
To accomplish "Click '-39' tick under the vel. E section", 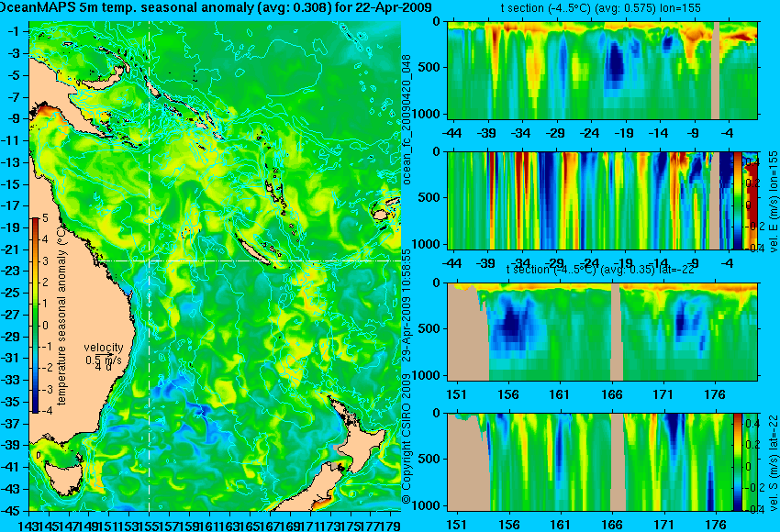I will [486, 263].
